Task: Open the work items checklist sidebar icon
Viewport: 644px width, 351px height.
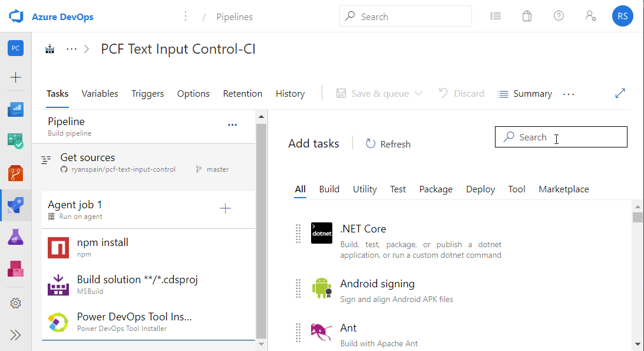Action: (15, 141)
